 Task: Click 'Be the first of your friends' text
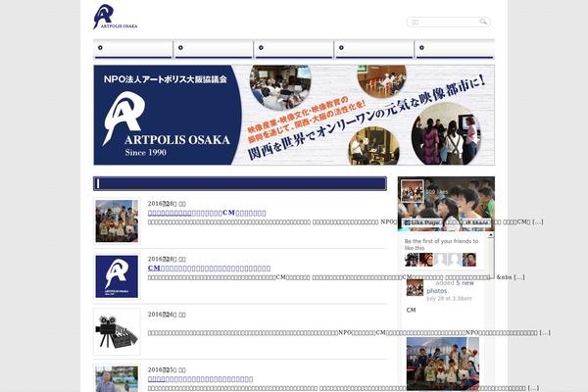441,245
